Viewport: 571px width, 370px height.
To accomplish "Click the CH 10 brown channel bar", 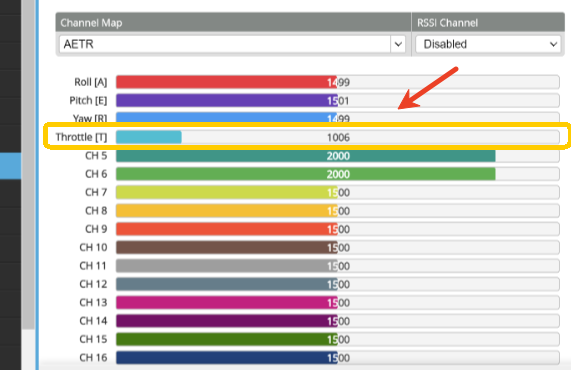I will 338,248.
